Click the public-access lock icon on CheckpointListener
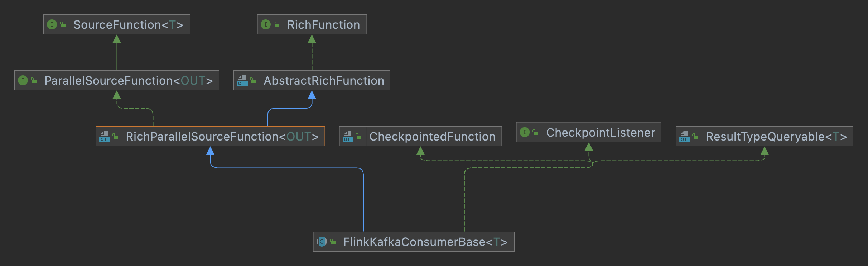The height and width of the screenshot is (266, 868). 536,132
